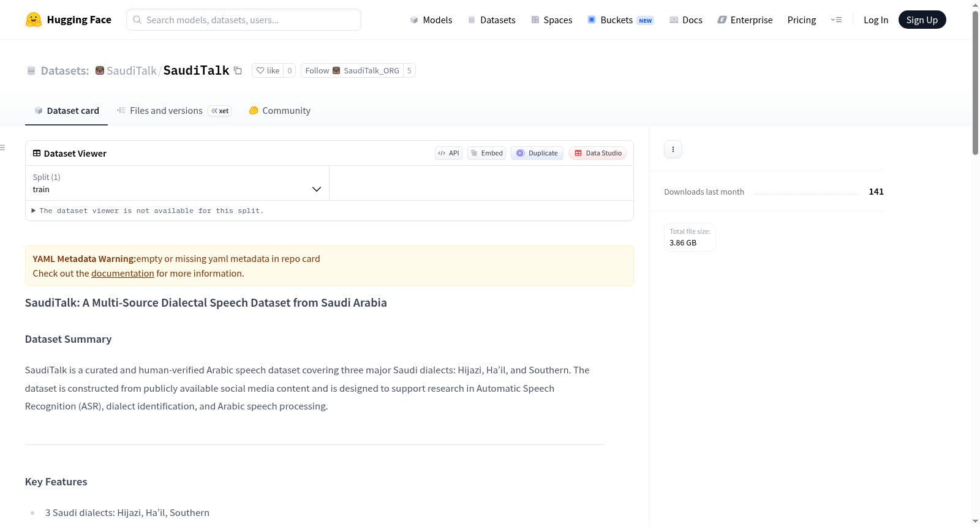Open Data Studio
Screen dimensions: 980x527
pos(598,153)
